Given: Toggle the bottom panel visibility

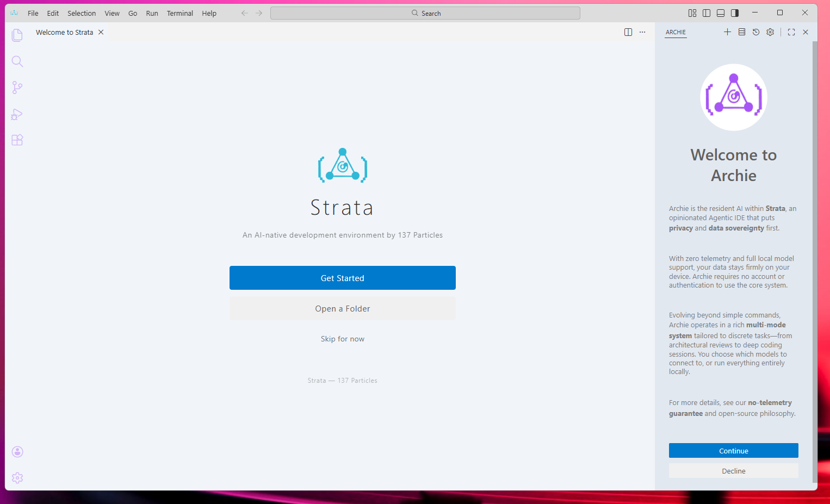Looking at the screenshot, I should tap(721, 13).
